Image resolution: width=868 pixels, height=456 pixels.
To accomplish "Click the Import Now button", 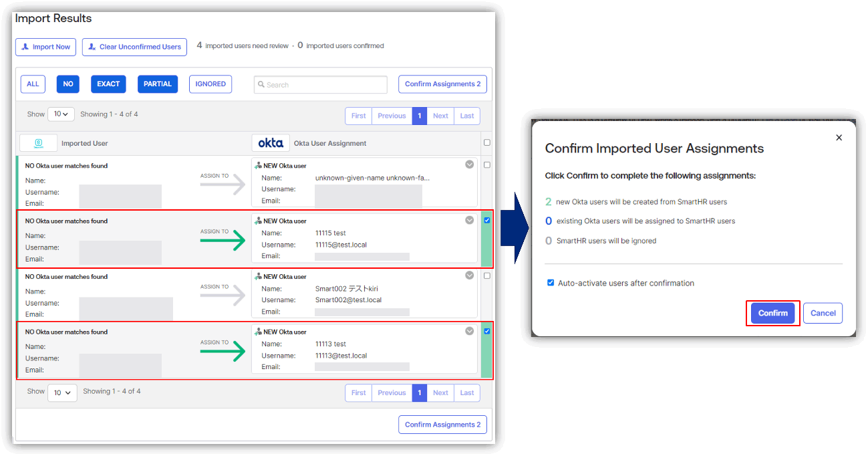I will point(45,47).
